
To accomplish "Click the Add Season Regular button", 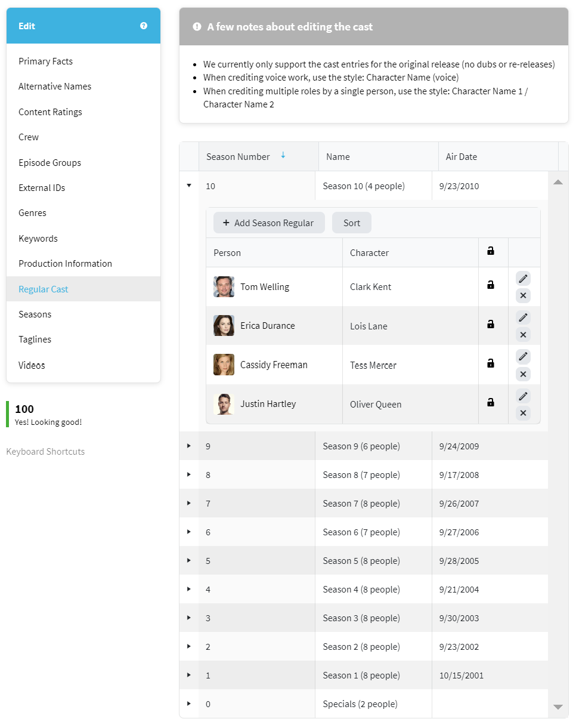I will pos(269,223).
